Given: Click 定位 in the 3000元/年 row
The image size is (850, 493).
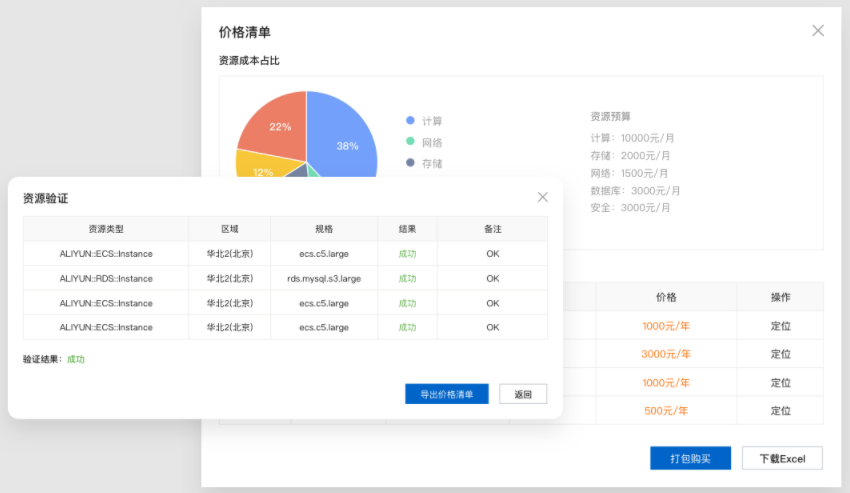Looking at the screenshot, I should click(781, 354).
